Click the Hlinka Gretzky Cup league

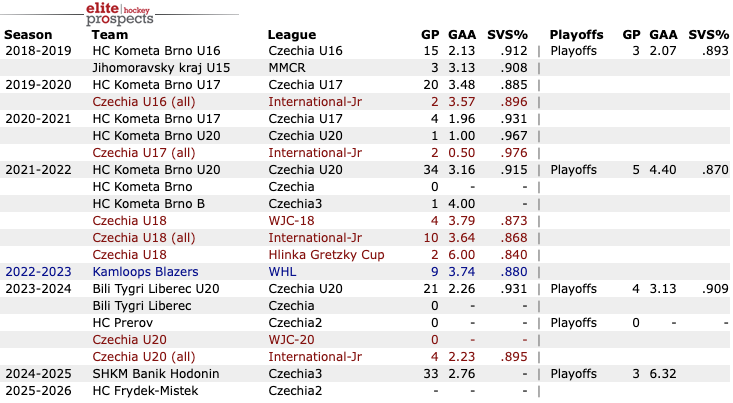326,254
